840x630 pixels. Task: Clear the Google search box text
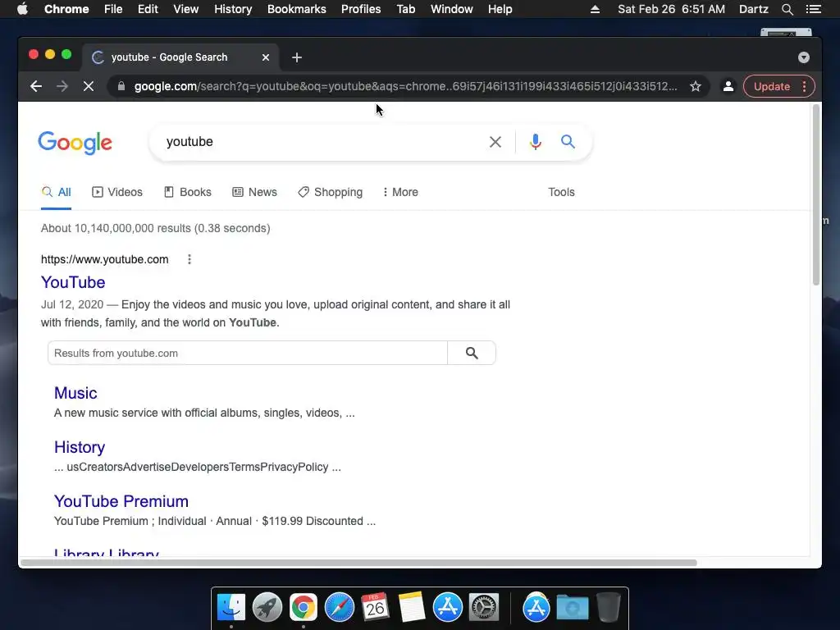point(495,142)
